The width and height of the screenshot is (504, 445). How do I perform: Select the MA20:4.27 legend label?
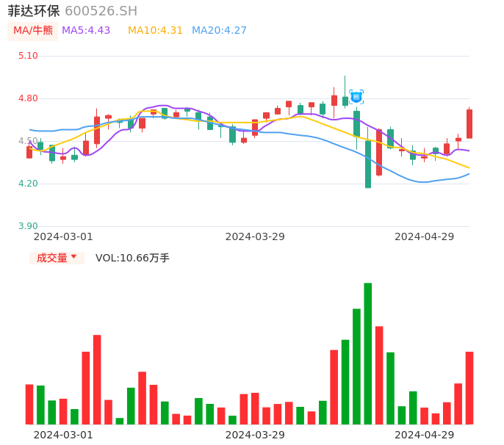click(x=219, y=31)
